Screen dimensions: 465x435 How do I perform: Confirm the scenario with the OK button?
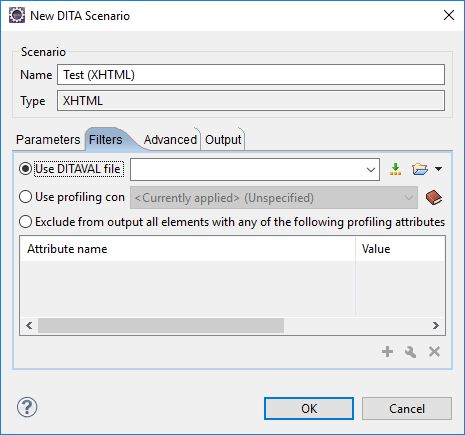(x=309, y=409)
